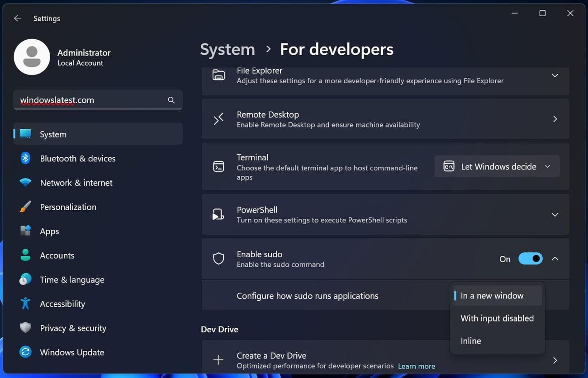The height and width of the screenshot is (378, 588).
Task: Click the settings search input field
Action: point(90,100)
